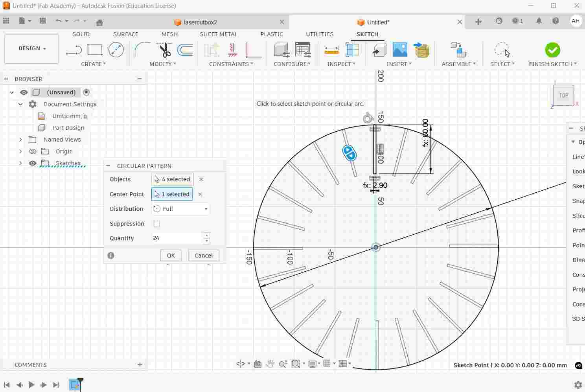Open the Data Panel grid icon
Image resolution: width=585 pixels, height=392 pixels.
[6, 21]
